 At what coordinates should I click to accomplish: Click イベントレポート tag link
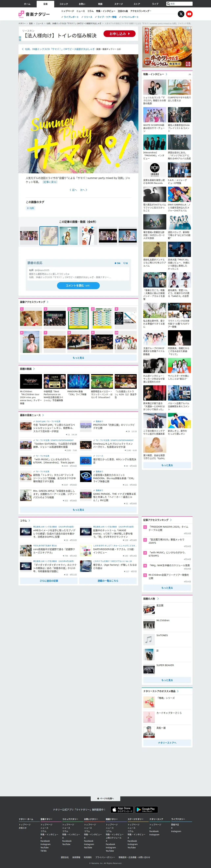tap(129, 17)
